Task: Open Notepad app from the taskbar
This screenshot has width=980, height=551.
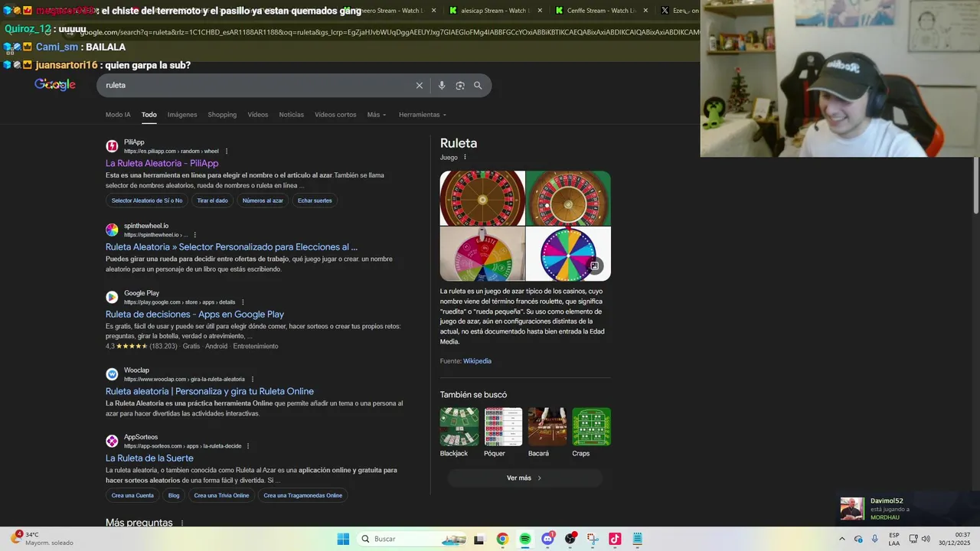Action: coord(637,539)
